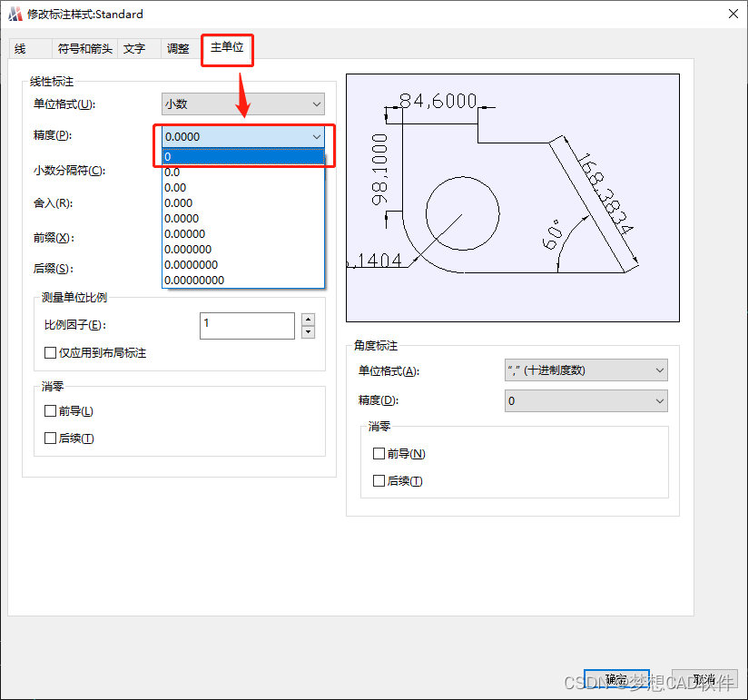Switch to the 符号和箭头 tab
The width and height of the screenshot is (748, 700).
click(x=85, y=49)
